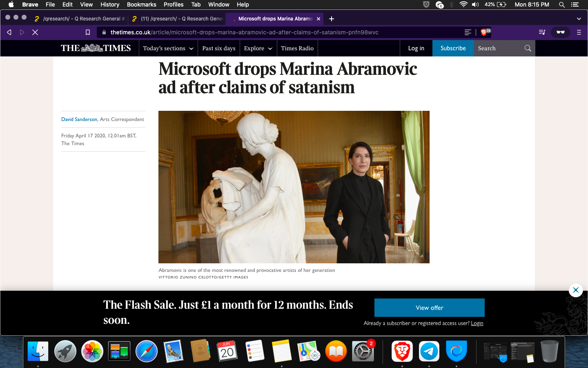Screen dimensions: 588x368
Task: Close the Microsoft drops Marina Abramovic tab
Action: coord(318,19)
